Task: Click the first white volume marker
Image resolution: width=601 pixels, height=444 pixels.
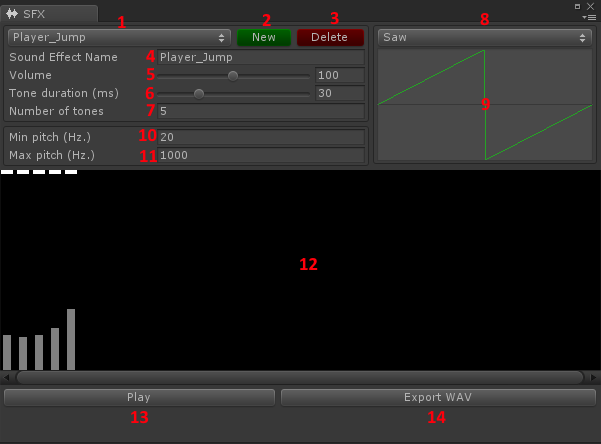Action: (x=7, y=172)
